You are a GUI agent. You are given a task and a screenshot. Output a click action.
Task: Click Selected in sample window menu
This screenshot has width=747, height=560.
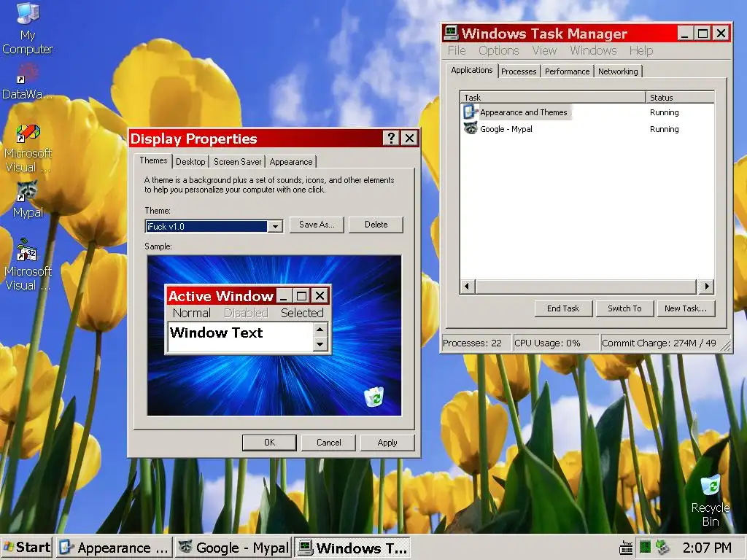(x=302, y=313)
